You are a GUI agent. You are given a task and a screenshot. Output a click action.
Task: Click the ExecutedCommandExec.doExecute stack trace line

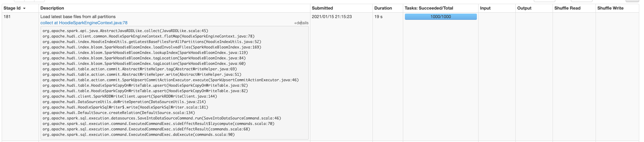pos(138,134)
